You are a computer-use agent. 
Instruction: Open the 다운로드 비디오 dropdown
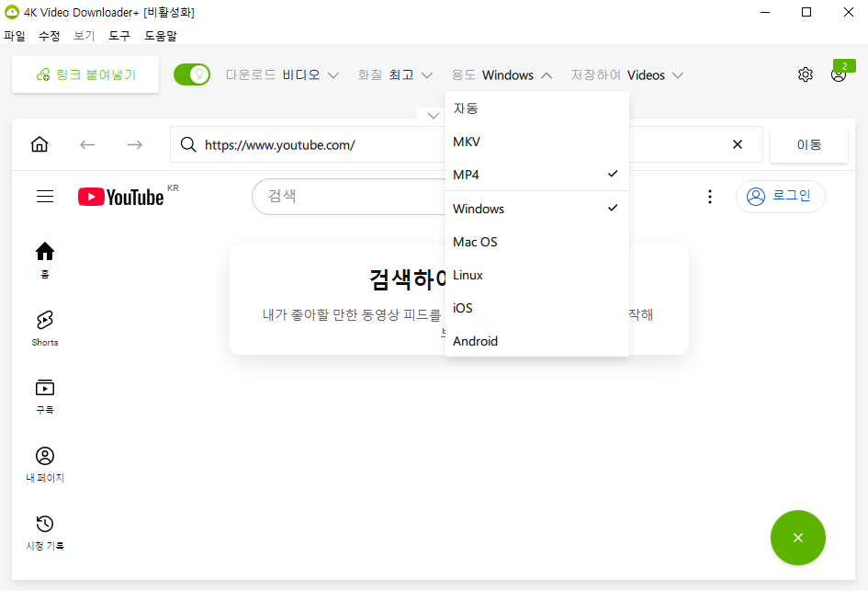tap(282, 74)
